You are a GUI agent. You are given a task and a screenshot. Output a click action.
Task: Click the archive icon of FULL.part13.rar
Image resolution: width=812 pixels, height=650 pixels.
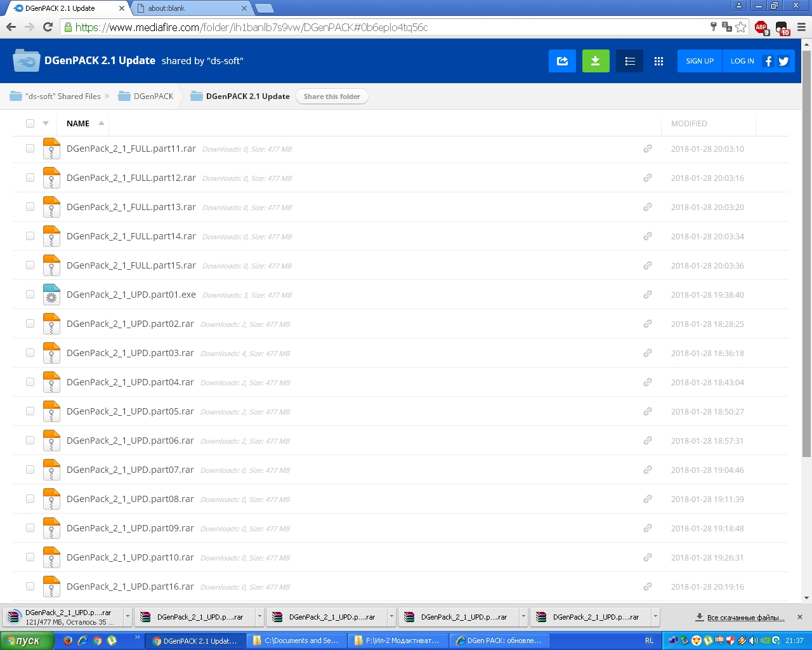coord(51,207)
